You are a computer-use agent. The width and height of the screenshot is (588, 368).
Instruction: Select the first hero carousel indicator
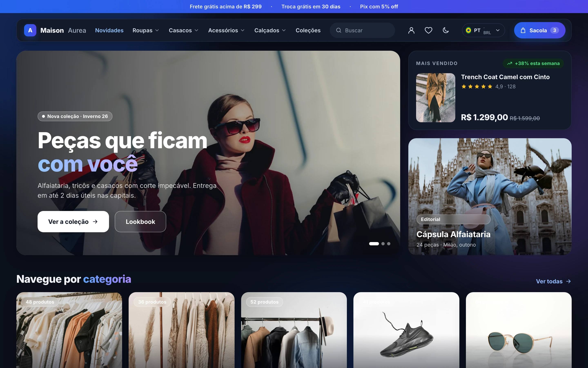(374, 244)
